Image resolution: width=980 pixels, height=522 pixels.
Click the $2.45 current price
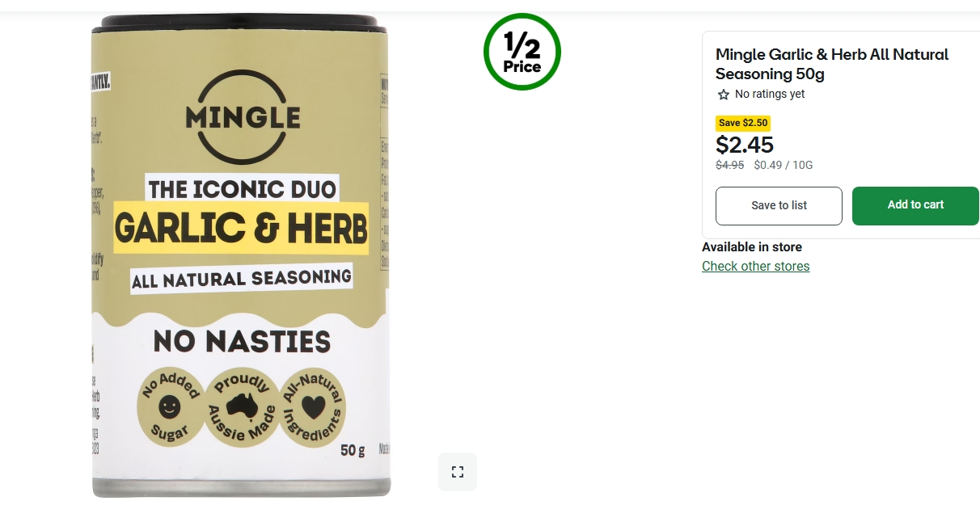pyautogui.click(x=745, y=145)
